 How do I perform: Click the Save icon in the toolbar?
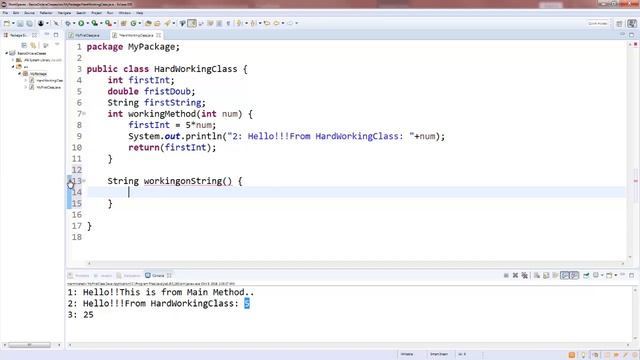[x=20, y=24]
